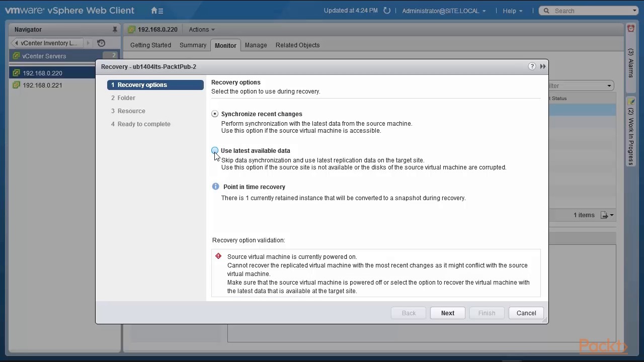Click the search magnifier icon

tap(546, 11)
